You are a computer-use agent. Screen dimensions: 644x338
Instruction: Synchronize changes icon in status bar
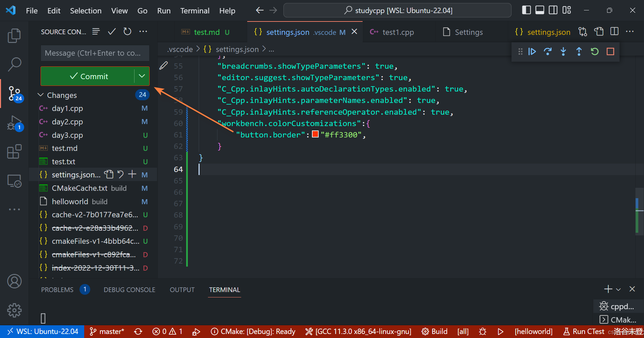pyautogui.click(x=138, y=332)
